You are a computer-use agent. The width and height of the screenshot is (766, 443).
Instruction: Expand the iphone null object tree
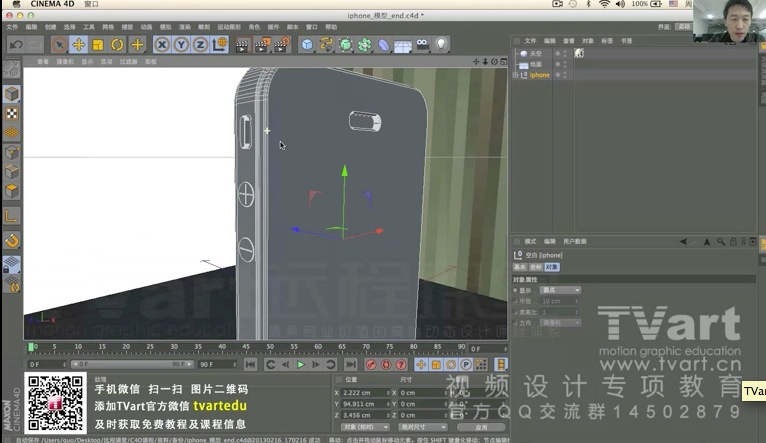(x=515, y=75)
